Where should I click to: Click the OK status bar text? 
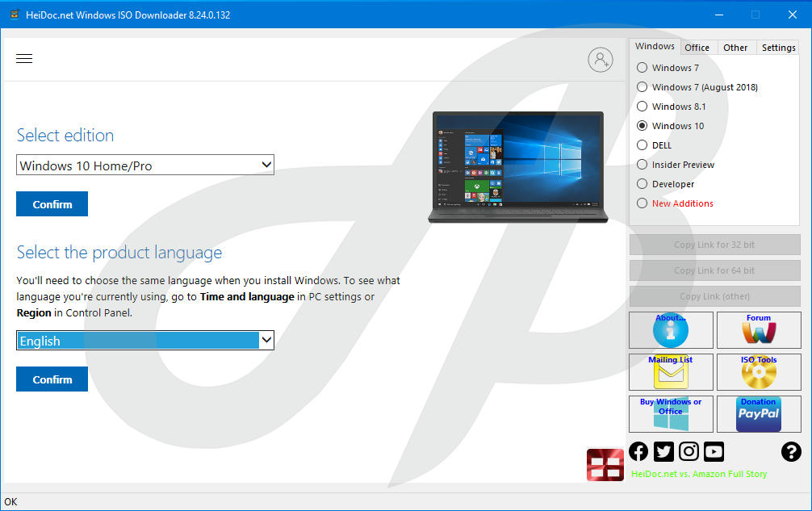(x=10, y=501)
